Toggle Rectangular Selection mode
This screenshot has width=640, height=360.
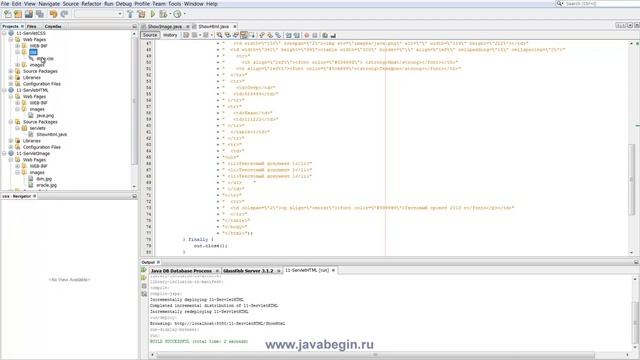click(x=252, y=35)
